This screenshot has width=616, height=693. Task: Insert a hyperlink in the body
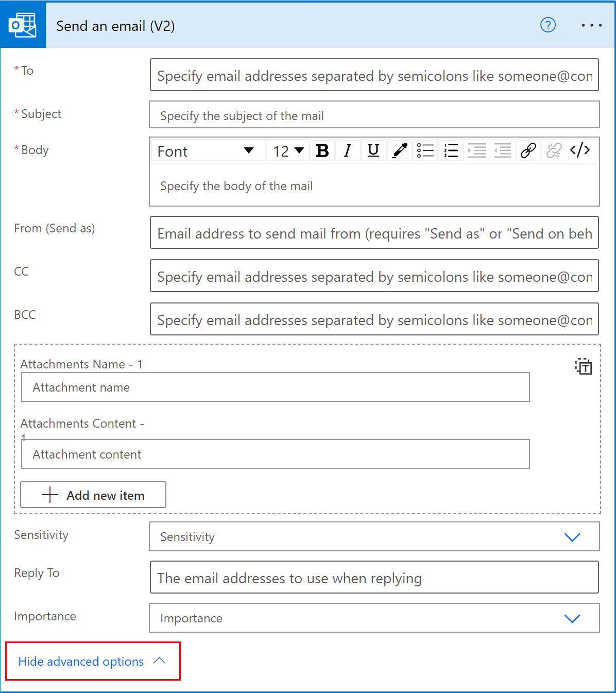[528, 150]
